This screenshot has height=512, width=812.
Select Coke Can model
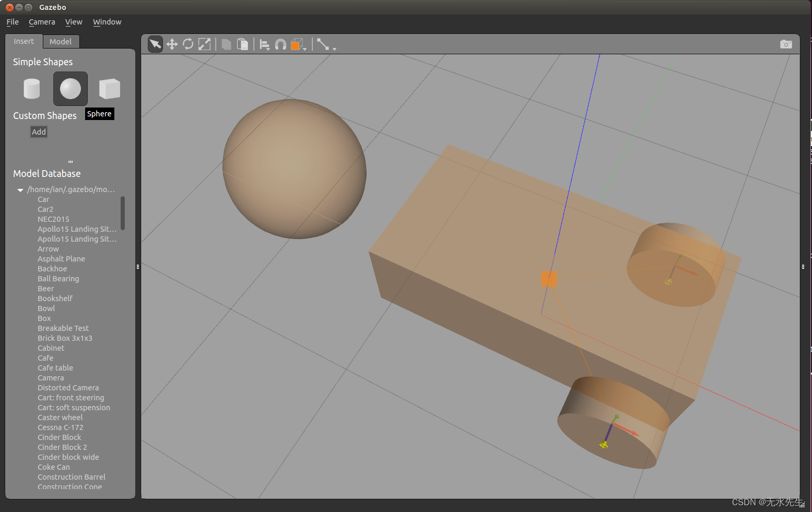pyautogui.click(x=54, y=467)
